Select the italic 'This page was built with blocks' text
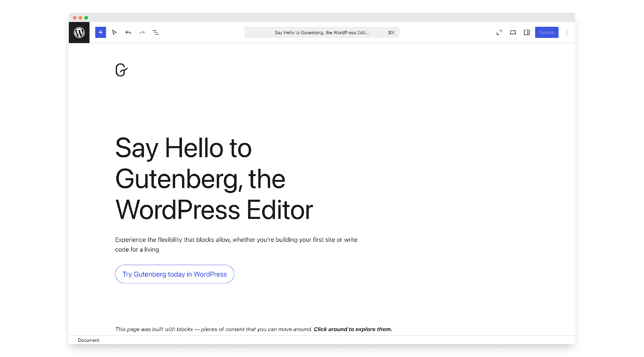 213,329
